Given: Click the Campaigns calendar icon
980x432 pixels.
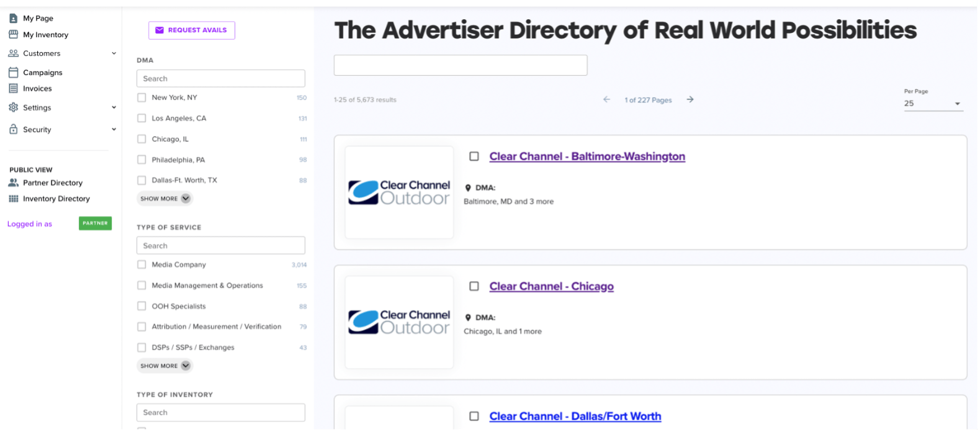Looking at the screenshot, I should [x=13, y=73].
